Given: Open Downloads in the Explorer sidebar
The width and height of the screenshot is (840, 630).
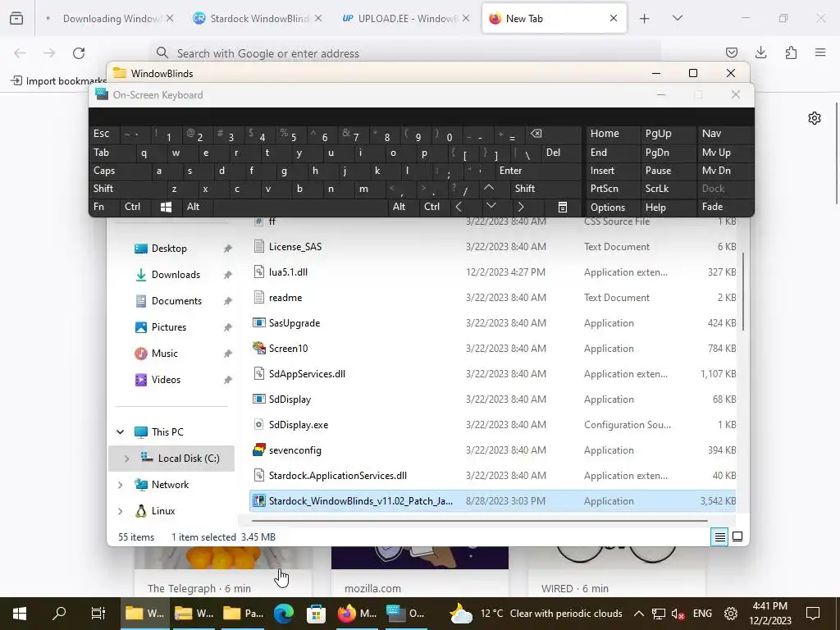Looking at the screenshot, I should [176, 275].
